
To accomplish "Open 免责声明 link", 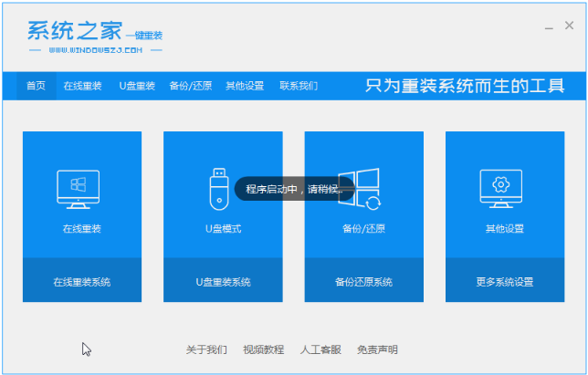I will pos(377,349).
